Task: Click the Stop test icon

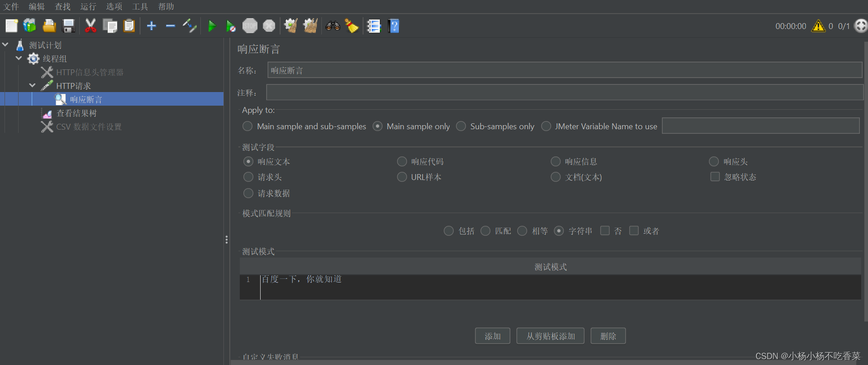Action: [250, 26]
